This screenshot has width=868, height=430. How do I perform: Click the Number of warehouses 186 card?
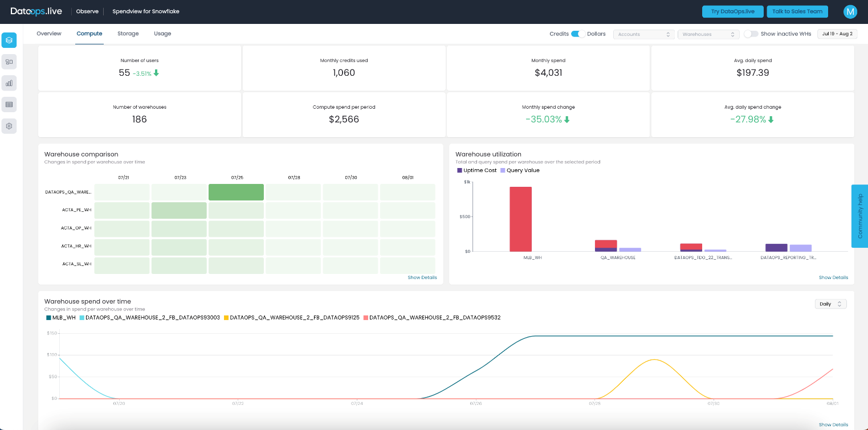tap(140, 114)
